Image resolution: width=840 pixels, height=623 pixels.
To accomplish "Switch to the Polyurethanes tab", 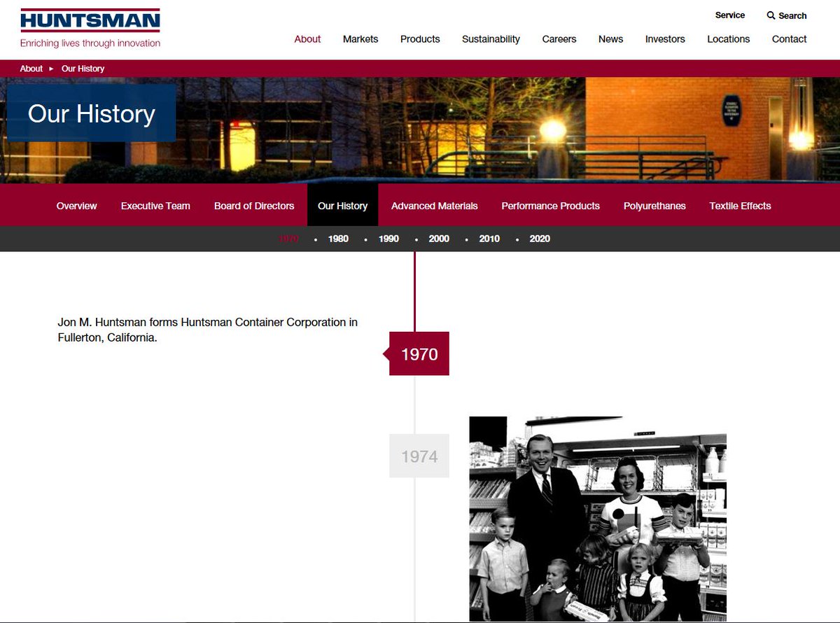I will 654,206.
